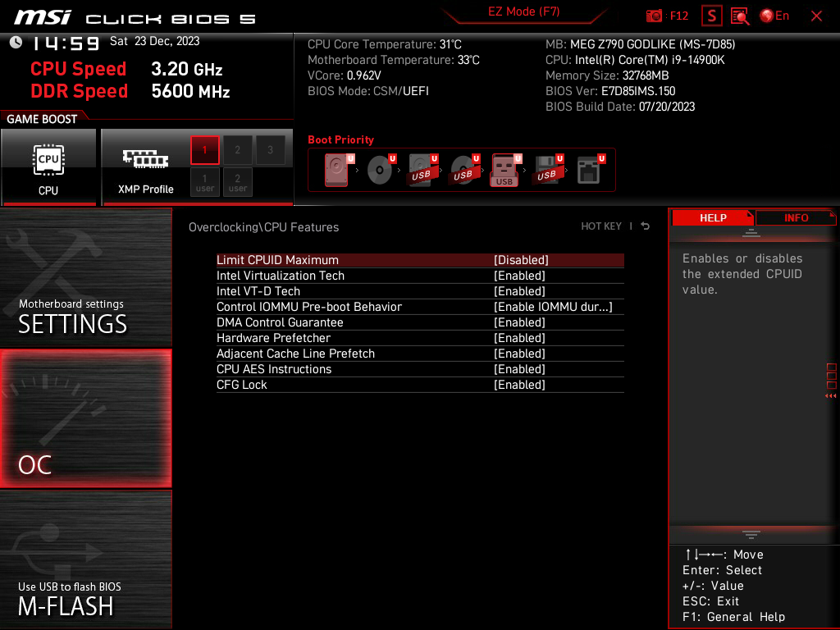Change Intel Virtualization Tech [Enabled] value

(519, 276)
